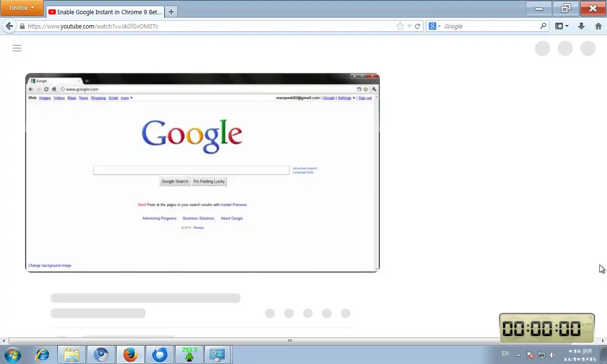Open the Firefox downloads arrow
The width and height of the screenshot is (607, 364).
(581, 26)
